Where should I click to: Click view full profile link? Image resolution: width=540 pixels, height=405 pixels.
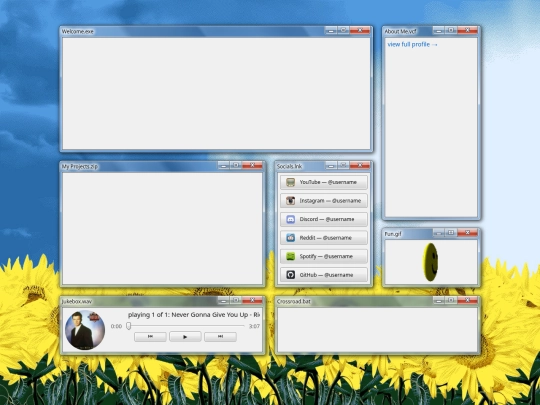click(412, 44)
